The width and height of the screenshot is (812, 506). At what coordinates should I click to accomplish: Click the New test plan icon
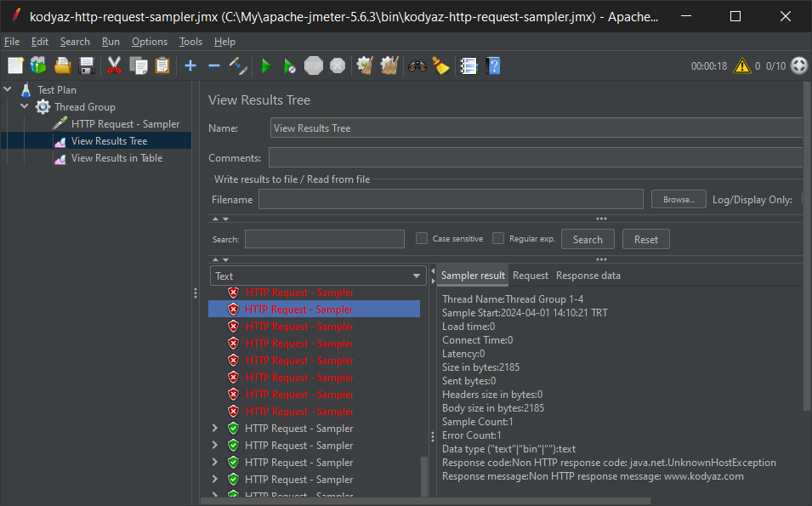pyautogui.click(x=15, y=65)
